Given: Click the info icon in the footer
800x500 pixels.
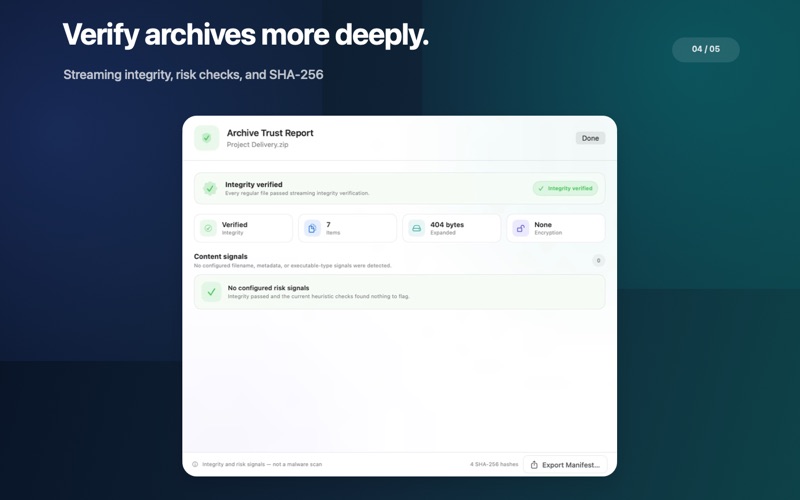Looking at the screenshot, I should coord(195,464).
